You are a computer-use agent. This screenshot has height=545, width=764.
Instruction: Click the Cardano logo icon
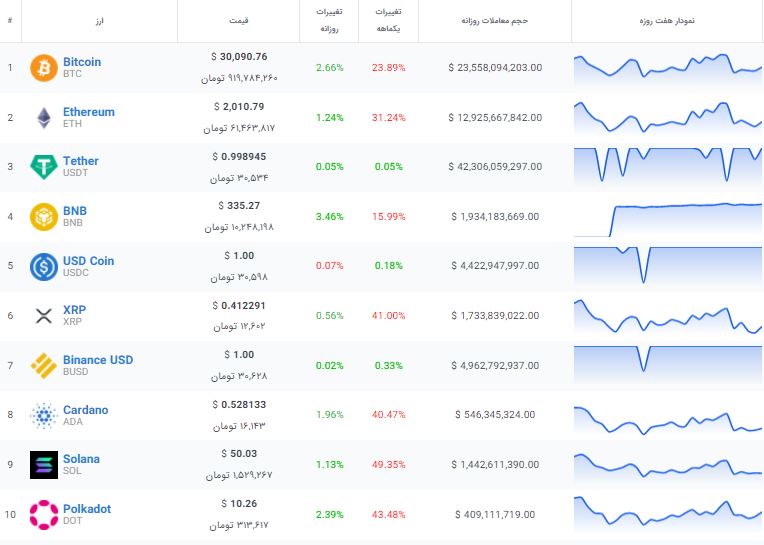coord(44,415)
